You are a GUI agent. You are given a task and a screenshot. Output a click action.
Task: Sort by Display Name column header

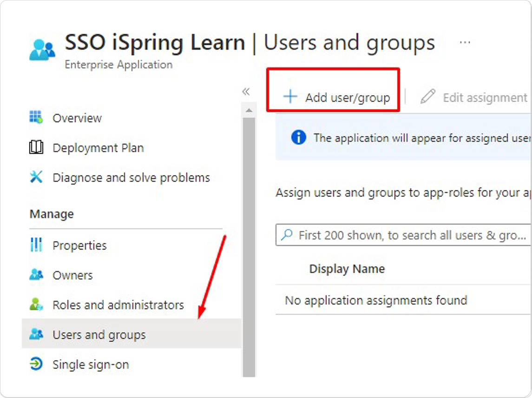(347, 269)
